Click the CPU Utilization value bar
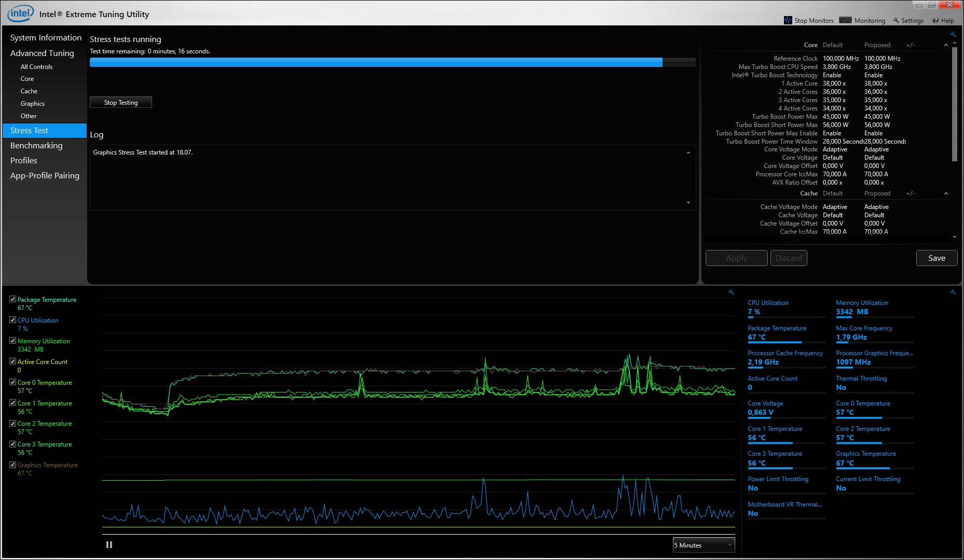This screenshot has height=560, width=964. [786, 317]
